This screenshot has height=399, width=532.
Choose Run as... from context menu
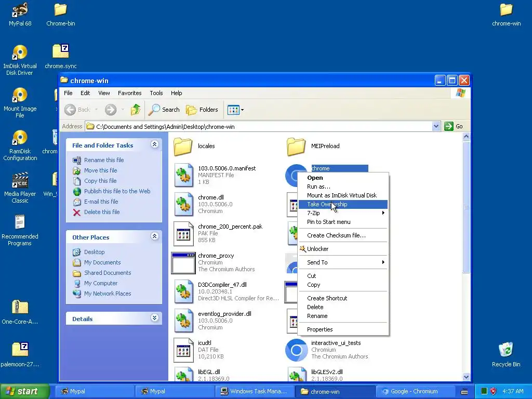point(343,187)
